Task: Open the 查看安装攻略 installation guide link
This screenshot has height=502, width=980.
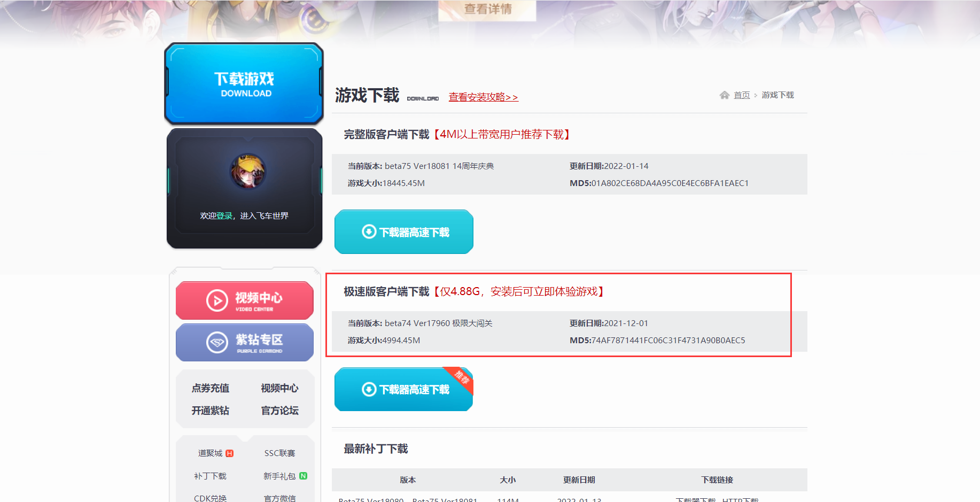Action: point(483,97)
